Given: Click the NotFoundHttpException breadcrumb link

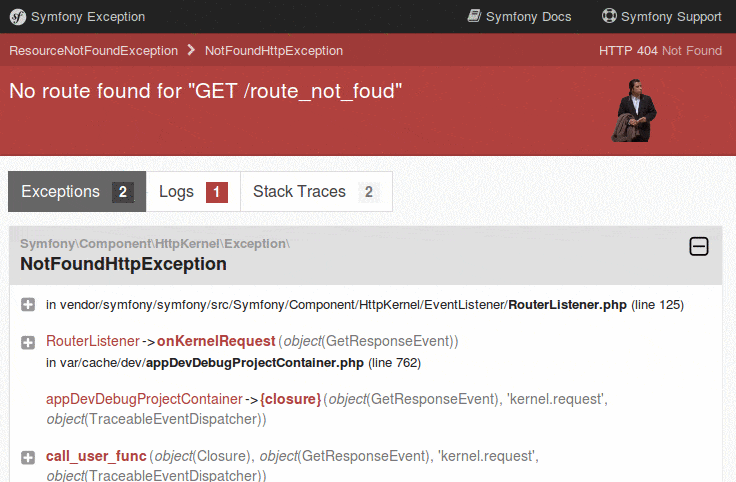Looking at the screenshot, I should pos(274,51).
